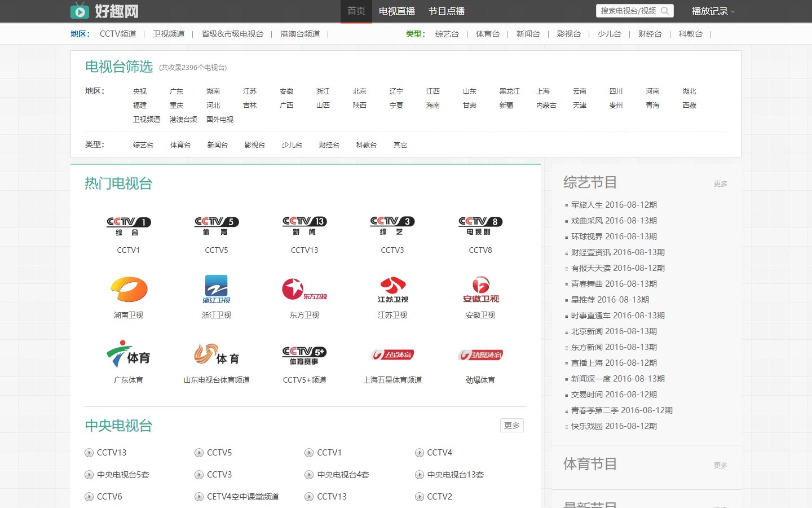The width and height of the screenshot is (812, 508).
Task: Open 戏曲采风 2016-08-13期
Action: coord(614,221)
